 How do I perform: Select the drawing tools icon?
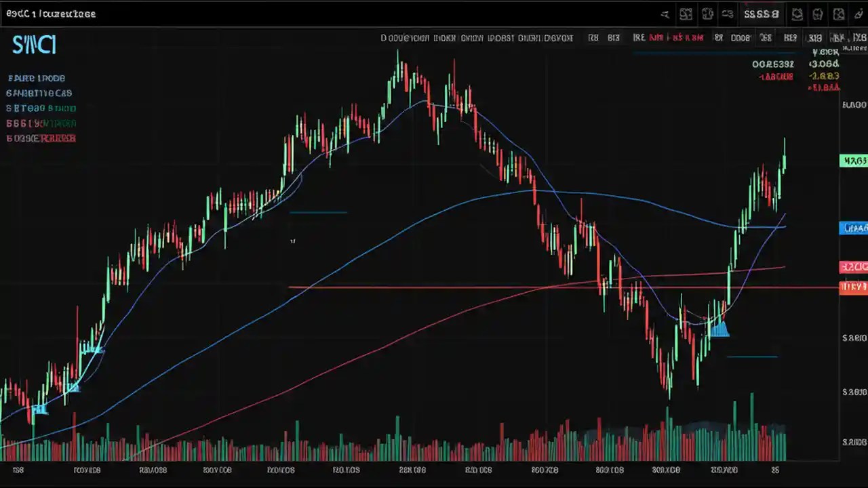(x=665, y=14)
